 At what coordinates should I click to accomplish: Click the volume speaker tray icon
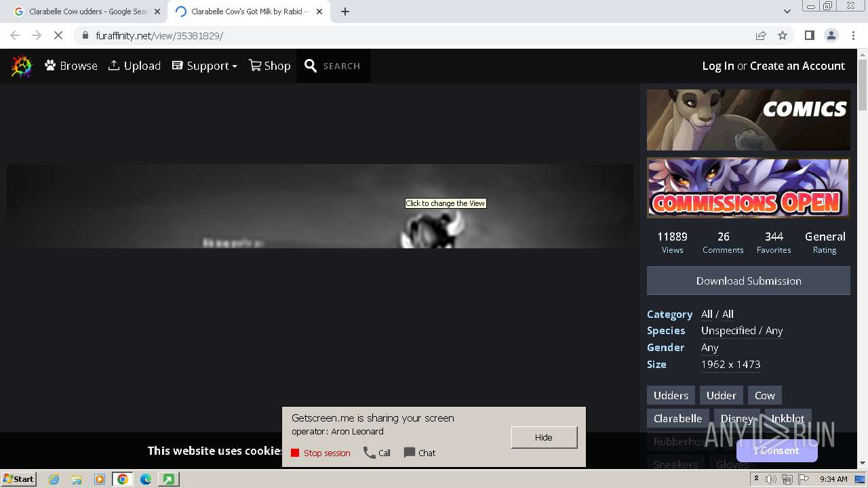coord(771,479)
